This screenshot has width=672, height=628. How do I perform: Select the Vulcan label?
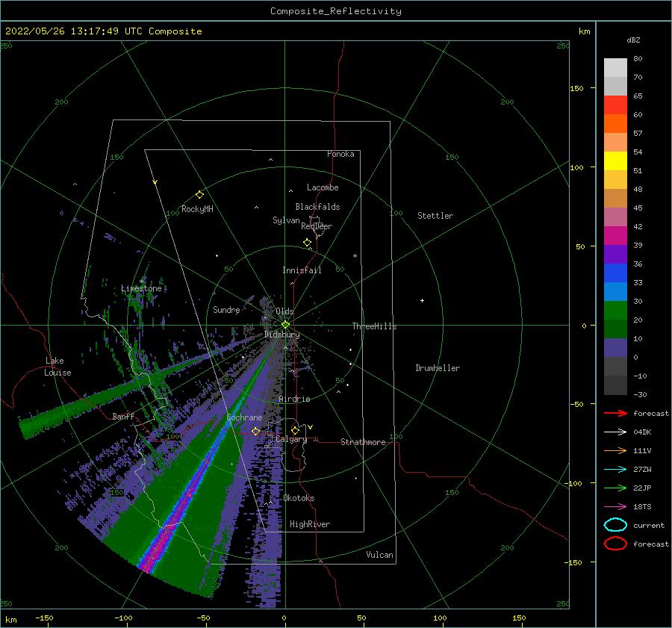point(380,555)
